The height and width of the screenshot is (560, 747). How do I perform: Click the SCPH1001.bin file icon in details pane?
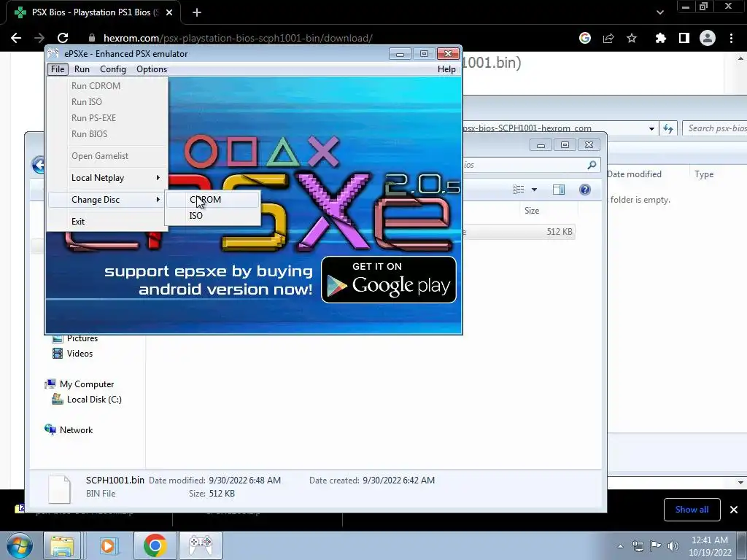[x=60, y=489]
